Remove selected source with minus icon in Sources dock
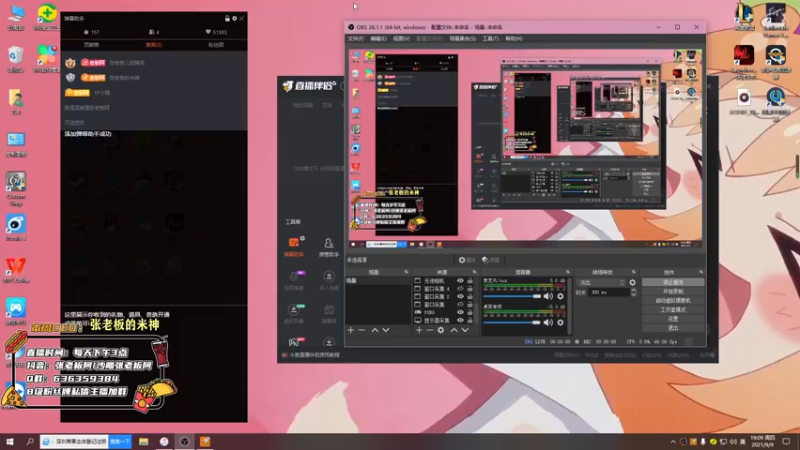 click(x=430, y=330)
